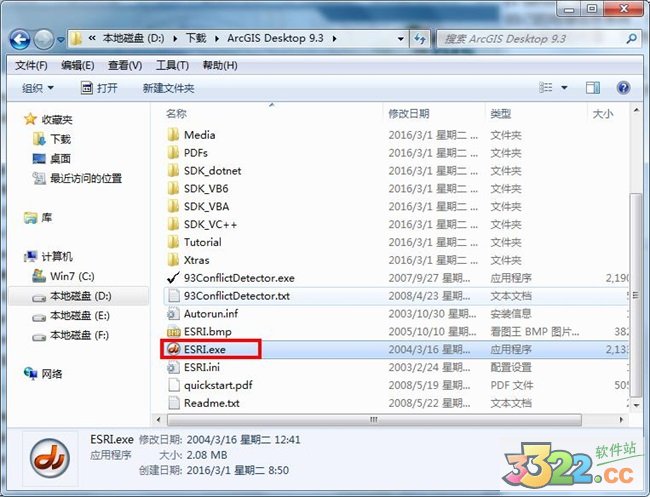Select 本地磁盘 (D:) in sidebar

(x=80, y=296)
